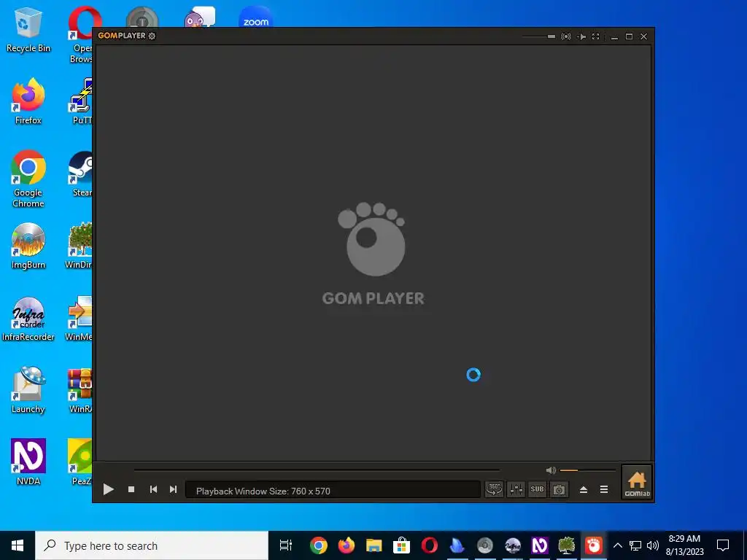Click the Type here to search box
Screen dimensions: 747x560
pyautogui.click(x=152, y=545)
